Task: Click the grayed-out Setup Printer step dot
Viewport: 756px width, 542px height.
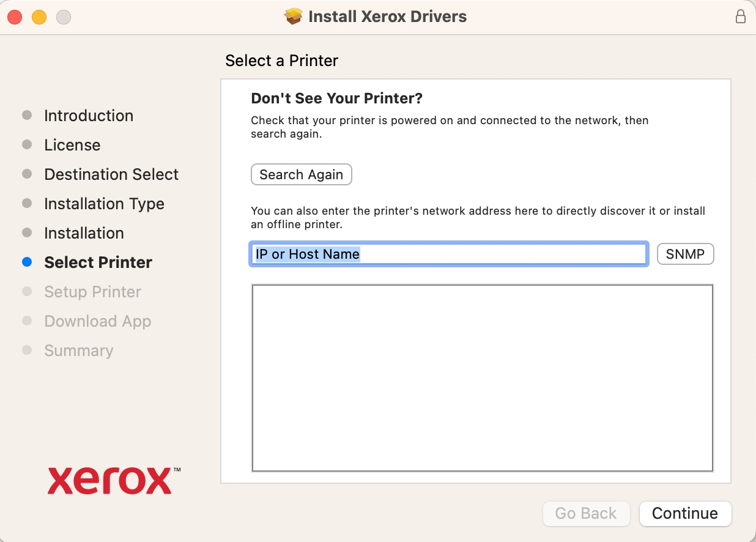Action: (27, 292)
